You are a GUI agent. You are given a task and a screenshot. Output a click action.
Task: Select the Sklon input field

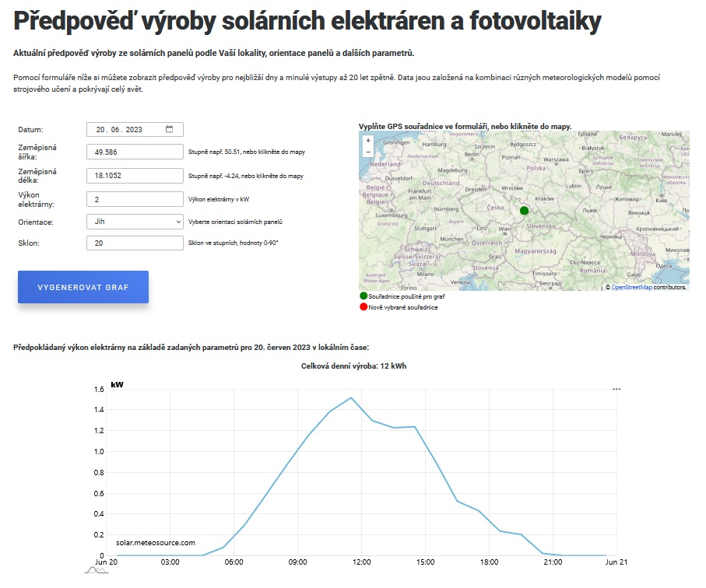[135, 243]
